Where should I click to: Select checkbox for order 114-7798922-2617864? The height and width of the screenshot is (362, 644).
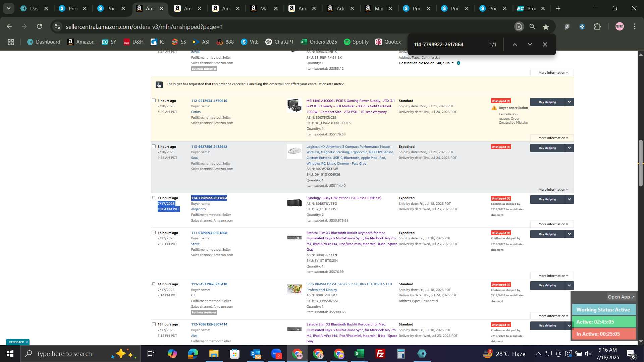154,197
